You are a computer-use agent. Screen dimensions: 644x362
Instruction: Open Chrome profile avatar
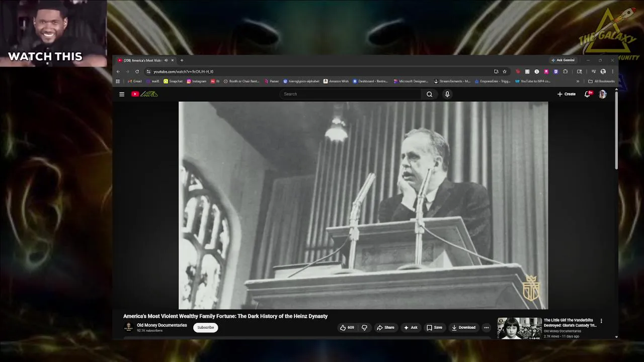click(603, 71)
